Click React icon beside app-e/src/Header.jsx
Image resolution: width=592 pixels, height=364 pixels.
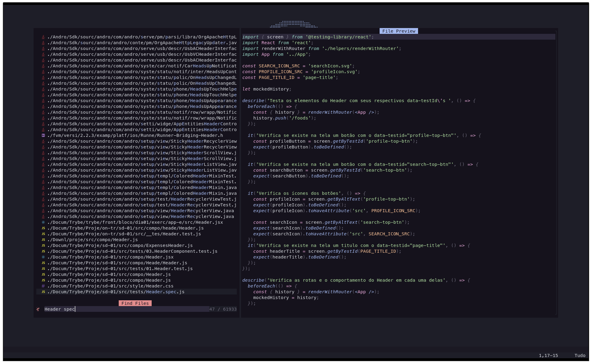tap(43, 222)
